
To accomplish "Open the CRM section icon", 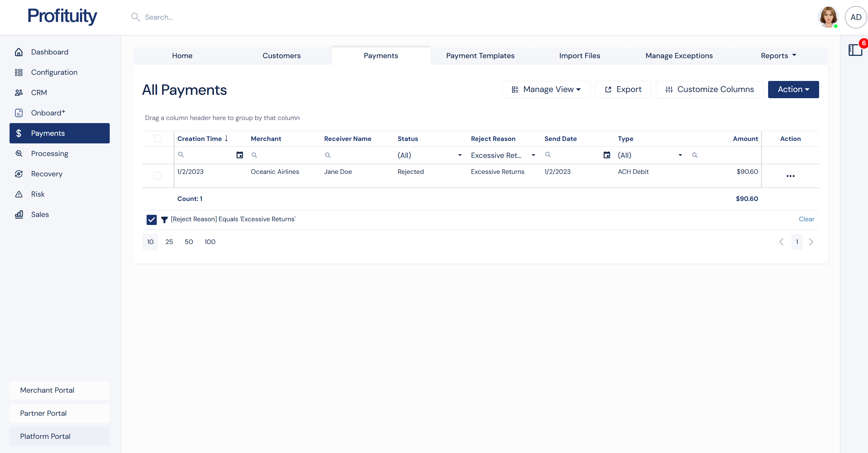I will coord(19,92).
